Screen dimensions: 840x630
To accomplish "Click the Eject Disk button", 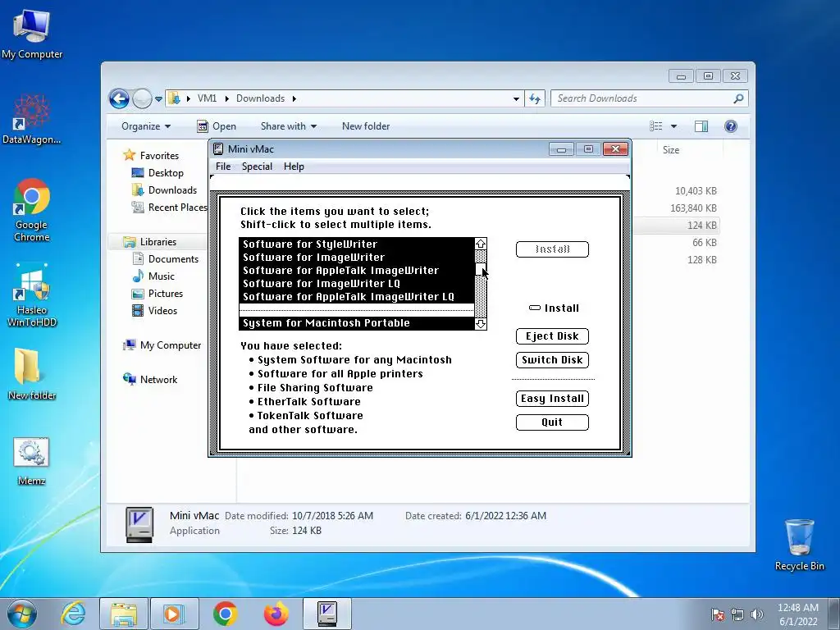I will pyautogui.click(x=552, y=336).
